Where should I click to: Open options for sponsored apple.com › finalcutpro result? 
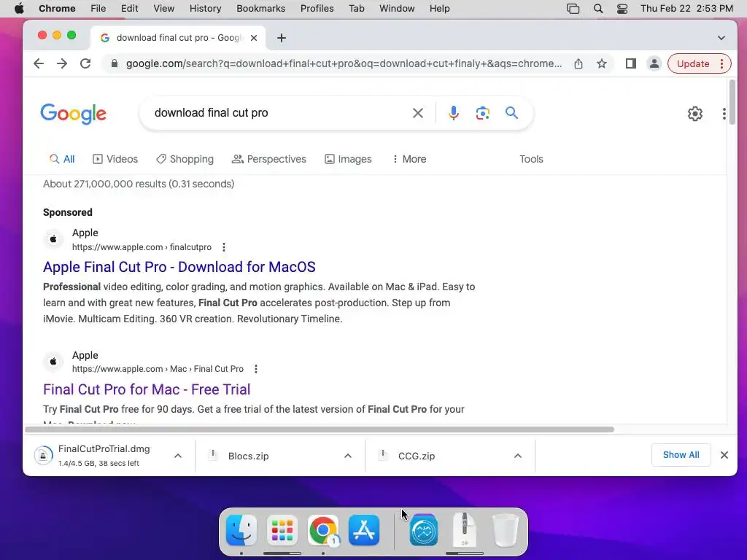224,247
